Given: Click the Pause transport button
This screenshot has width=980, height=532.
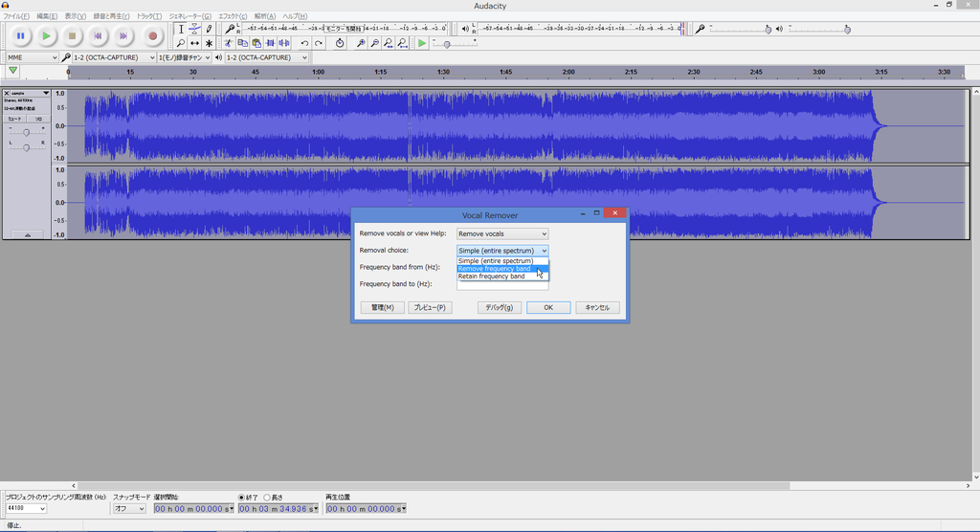Looking at the screenshot, I should (x=21, y=36).
